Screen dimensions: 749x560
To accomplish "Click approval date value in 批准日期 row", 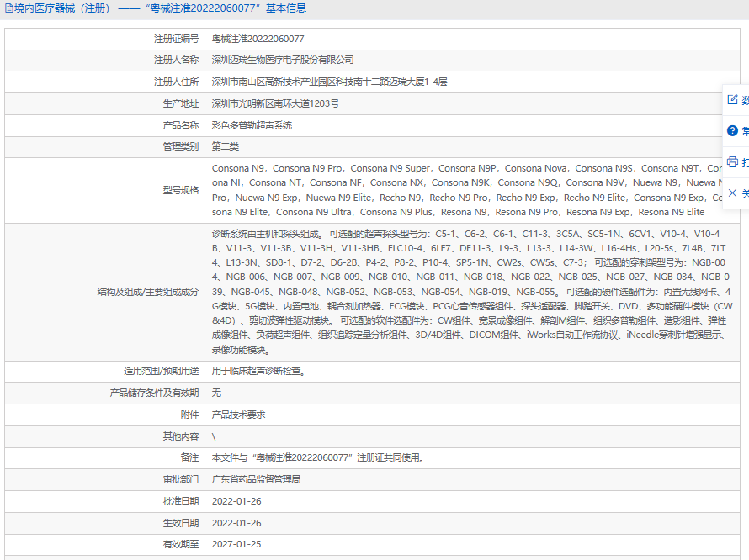I will coord(236,501).
